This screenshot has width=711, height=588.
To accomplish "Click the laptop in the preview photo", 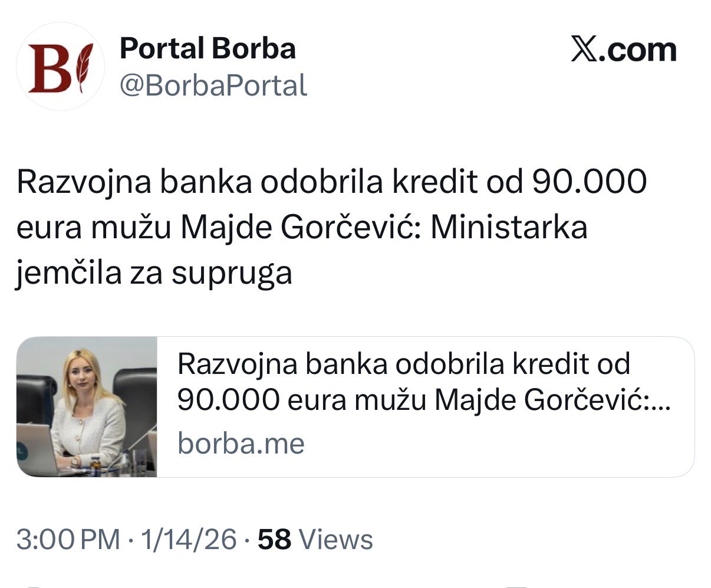I will click(35, 449).
